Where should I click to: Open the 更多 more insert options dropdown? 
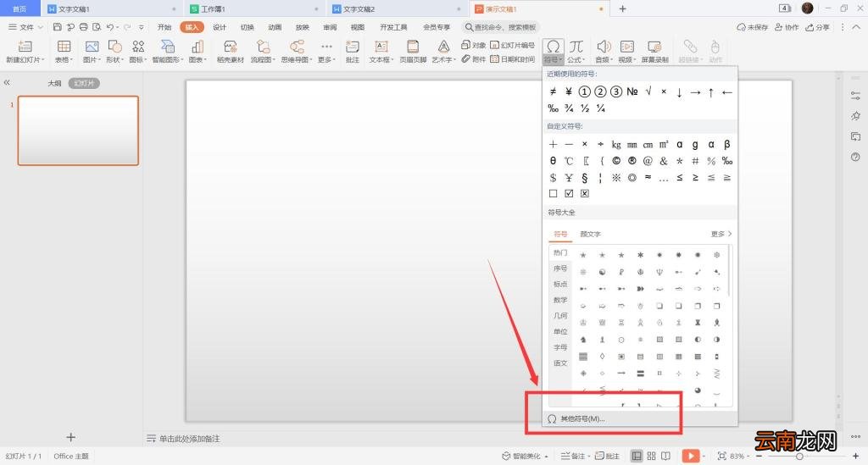point(326,50)
